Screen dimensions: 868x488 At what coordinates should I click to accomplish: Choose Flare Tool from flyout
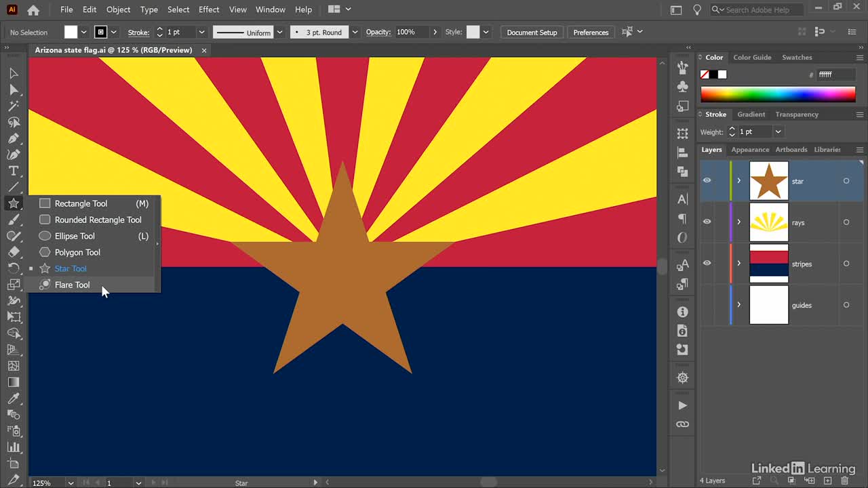point(94,285)
